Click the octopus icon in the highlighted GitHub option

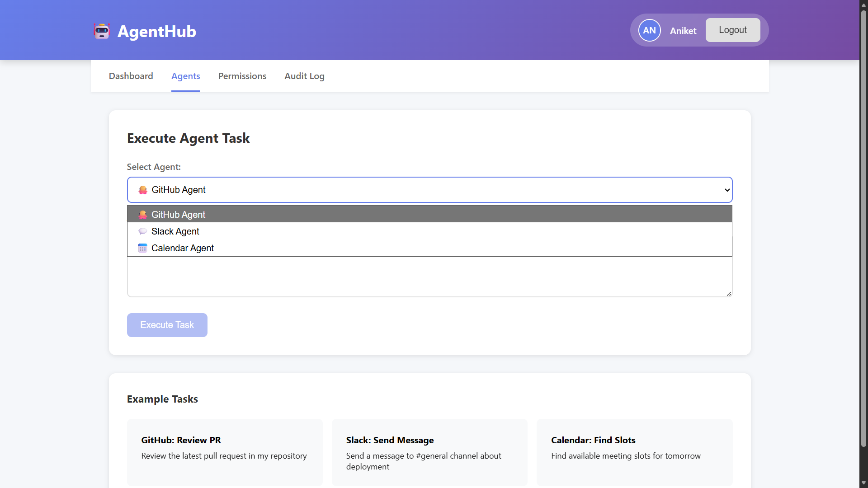point(143,215)
